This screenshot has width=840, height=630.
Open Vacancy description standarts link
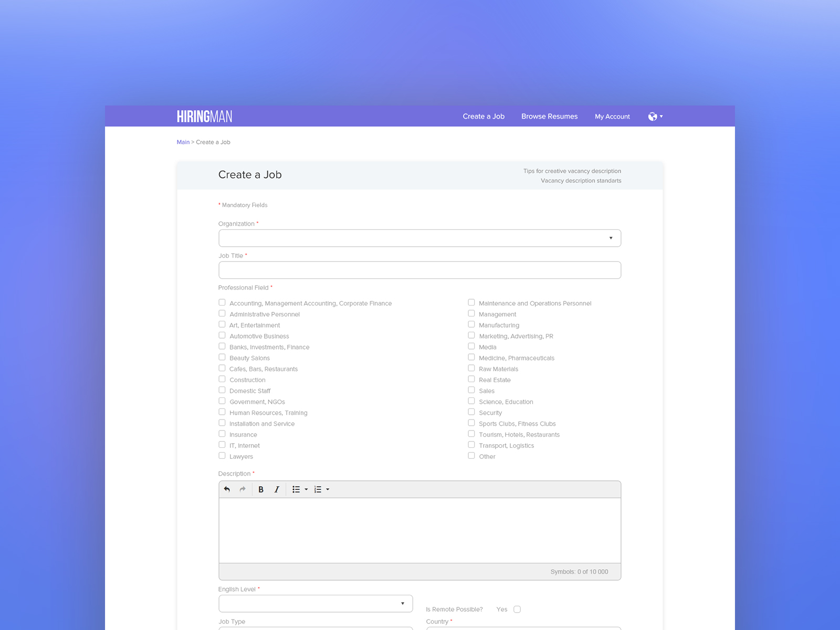[581, 181]
